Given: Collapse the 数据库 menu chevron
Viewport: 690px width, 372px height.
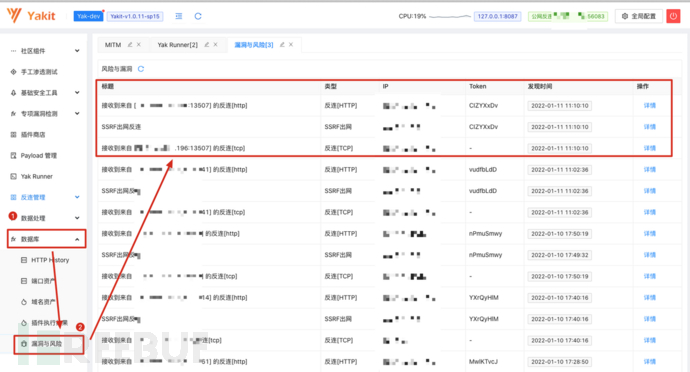Looking at the screenshot, I should (x=77, y=239).
